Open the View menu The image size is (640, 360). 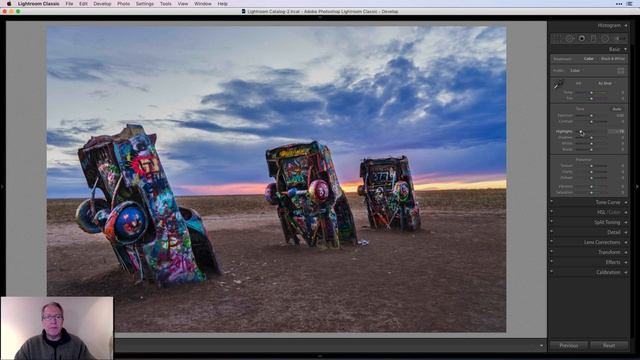pos(182,4)
